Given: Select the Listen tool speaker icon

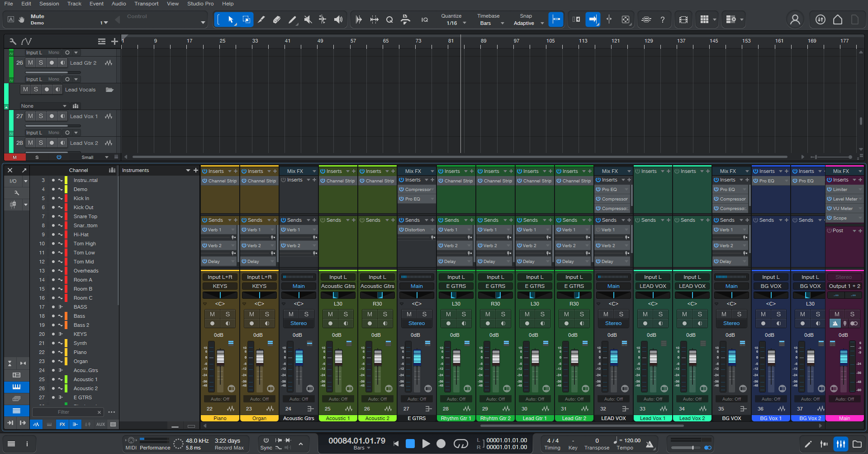Looking at the screenshot, I should coord(338,19).
